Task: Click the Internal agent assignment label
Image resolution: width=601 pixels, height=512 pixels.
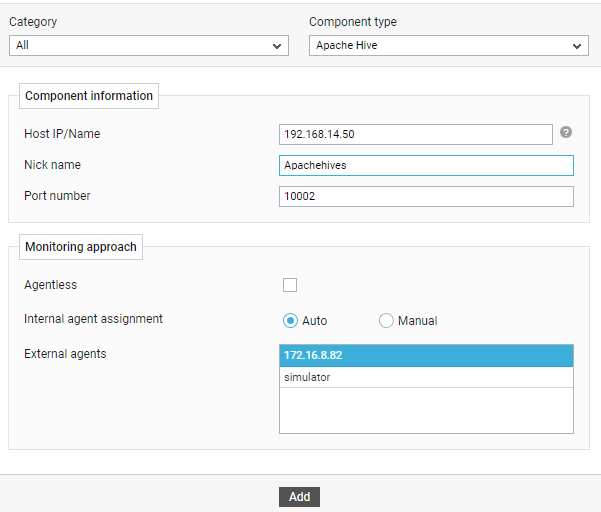Action: pos(94,319)
